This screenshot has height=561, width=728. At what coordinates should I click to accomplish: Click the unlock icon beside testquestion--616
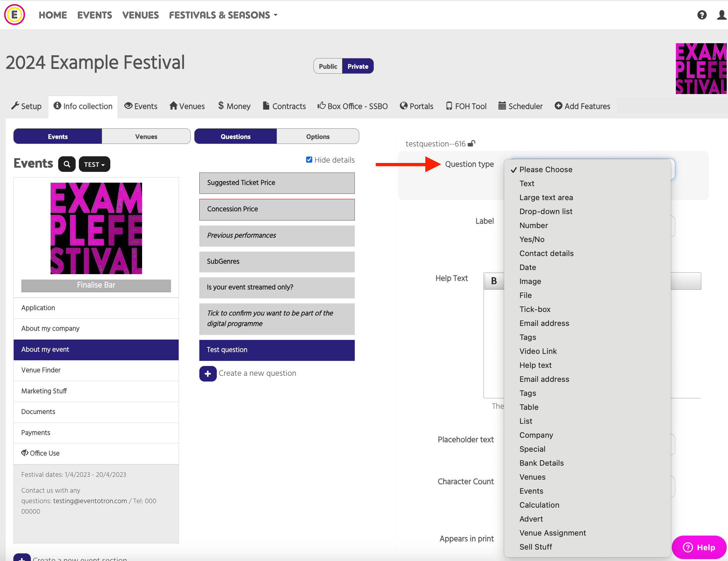pyautogui.click(x=471, y=144)
